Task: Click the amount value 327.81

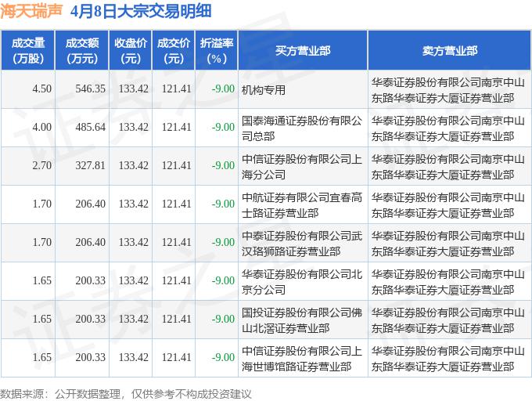Action: (90, 166)
